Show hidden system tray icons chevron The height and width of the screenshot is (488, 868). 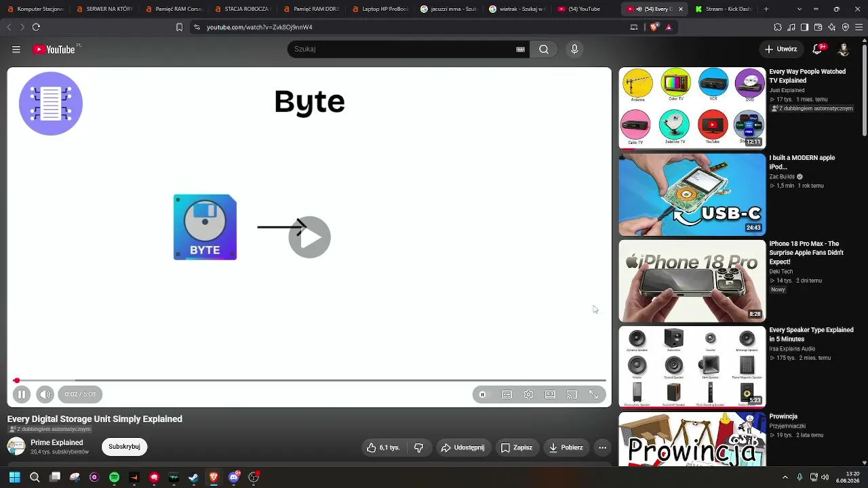tap(785, 477)
